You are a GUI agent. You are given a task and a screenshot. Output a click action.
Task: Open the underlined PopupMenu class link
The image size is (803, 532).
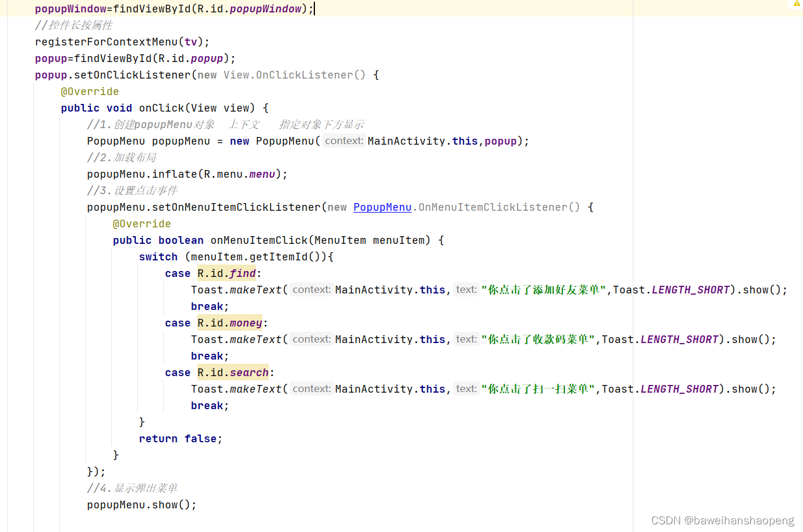pyautogui.click(x=382, y=207)
